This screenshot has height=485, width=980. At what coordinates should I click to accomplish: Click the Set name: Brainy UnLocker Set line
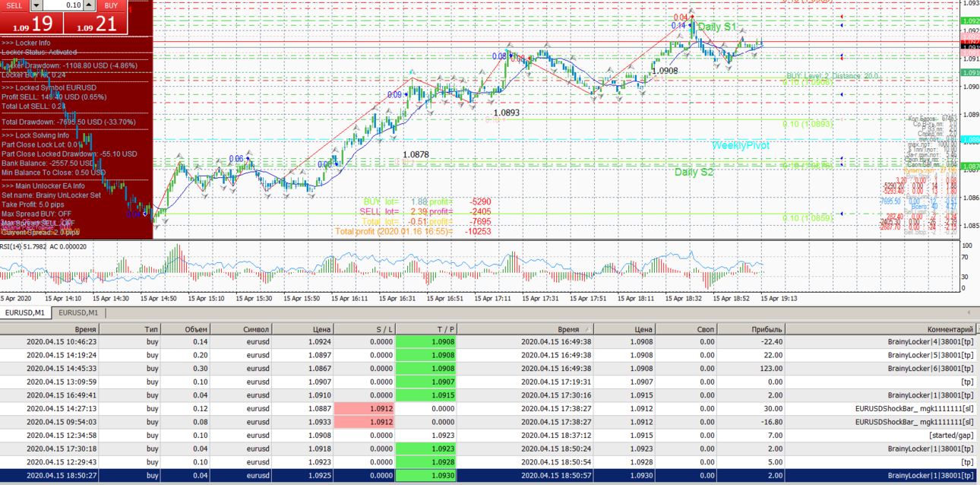(x=51, y=195)
